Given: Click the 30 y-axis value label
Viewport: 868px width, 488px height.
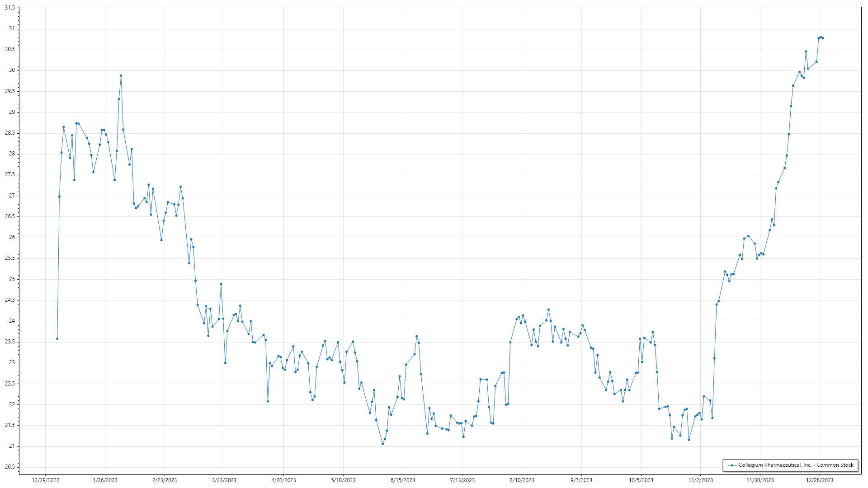Looking at the screenshot, I should (x=12, y=70).
